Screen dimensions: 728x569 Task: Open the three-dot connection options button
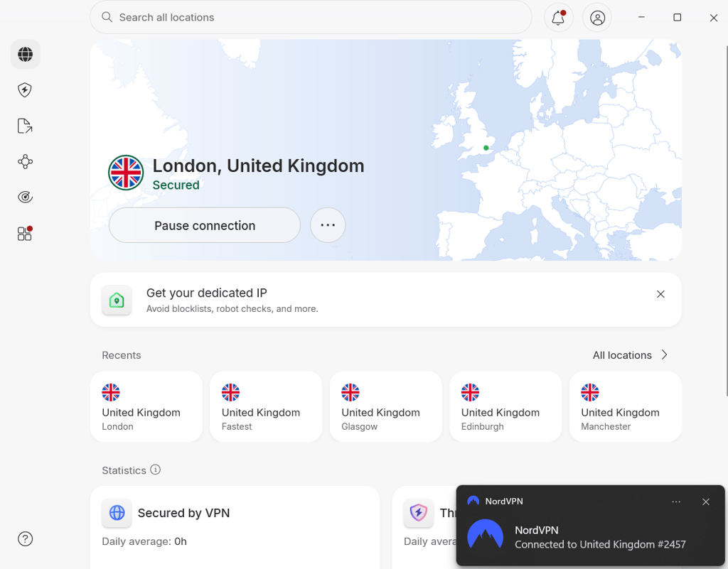[x=328, y=225]
